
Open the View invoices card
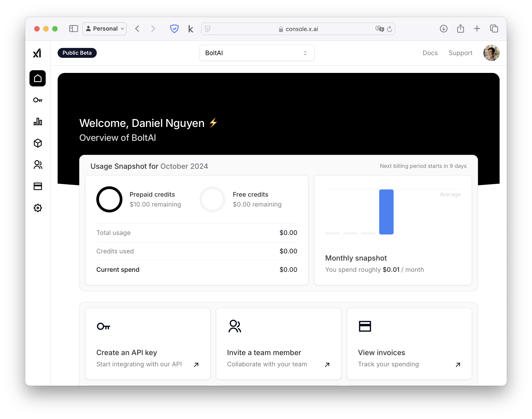tap(409, 344)
